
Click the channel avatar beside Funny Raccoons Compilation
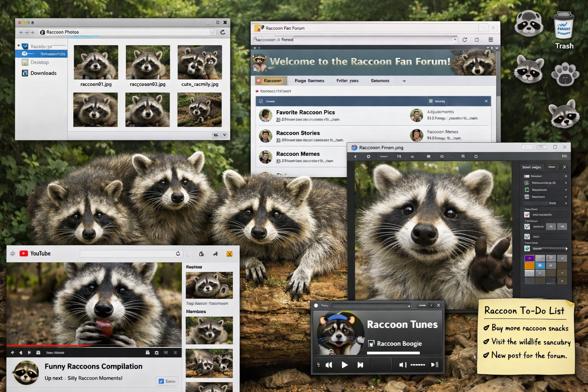tap(26, 372)
